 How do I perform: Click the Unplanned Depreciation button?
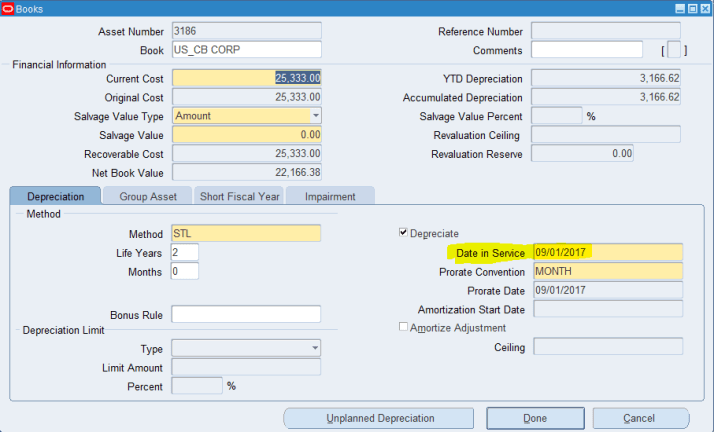[x=379, y=418]
